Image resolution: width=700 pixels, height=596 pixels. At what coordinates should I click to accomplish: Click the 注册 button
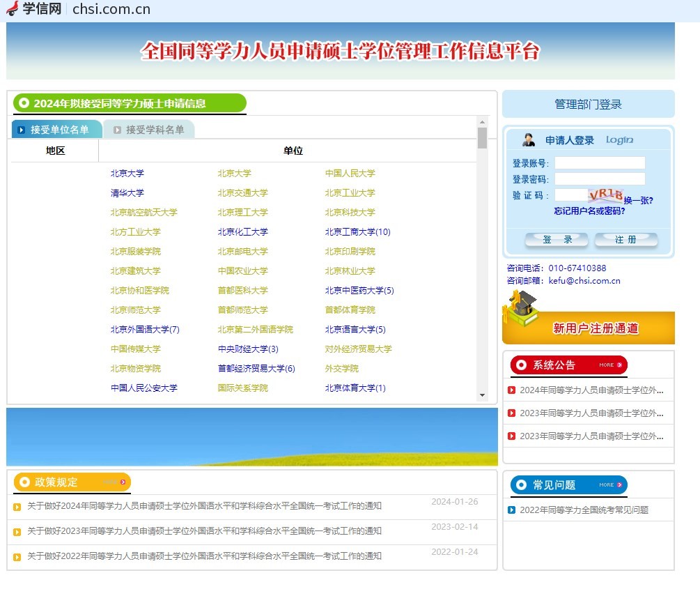tap(626, 240)
